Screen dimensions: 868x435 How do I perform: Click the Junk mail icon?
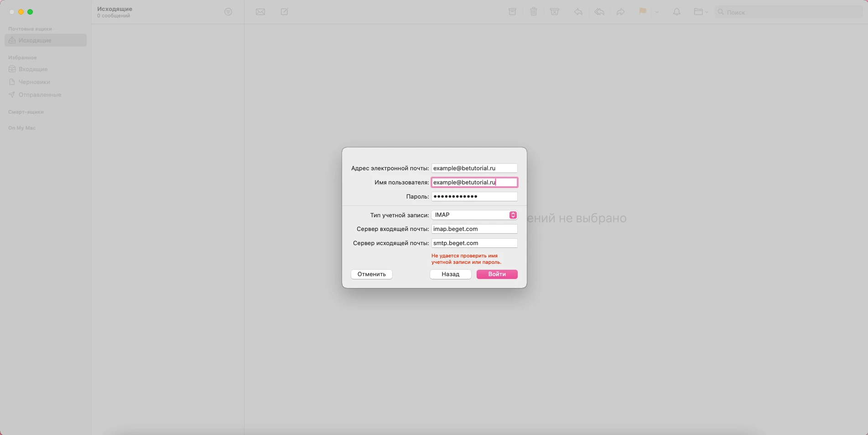tap(555, 12)
